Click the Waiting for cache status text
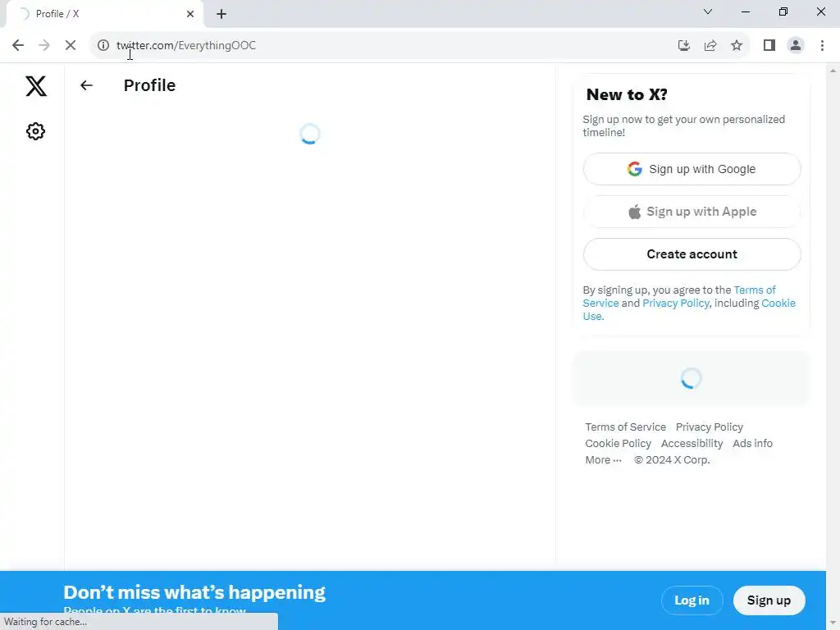 click(46, 622)
